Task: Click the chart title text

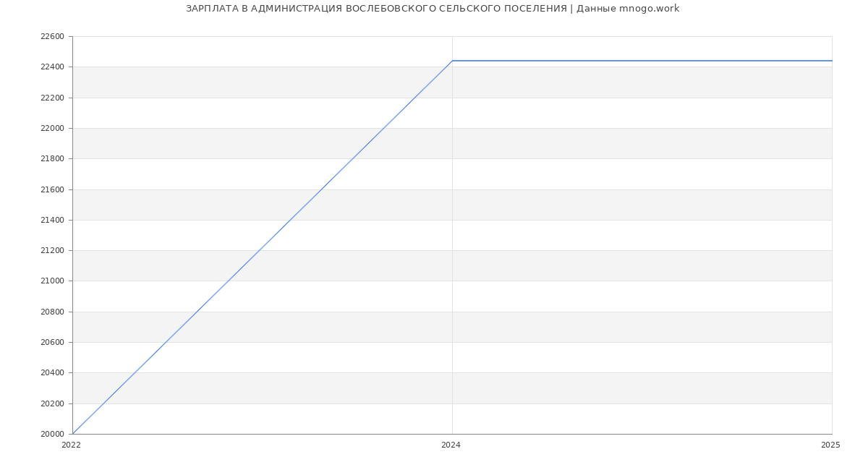Action: point(433,9)
